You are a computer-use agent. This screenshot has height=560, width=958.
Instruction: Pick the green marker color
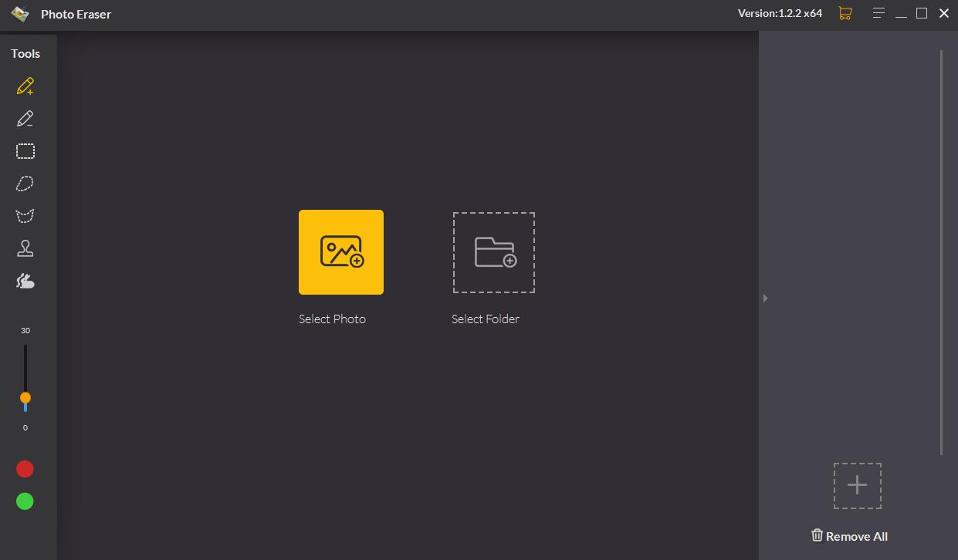click(x=25, y=501)
